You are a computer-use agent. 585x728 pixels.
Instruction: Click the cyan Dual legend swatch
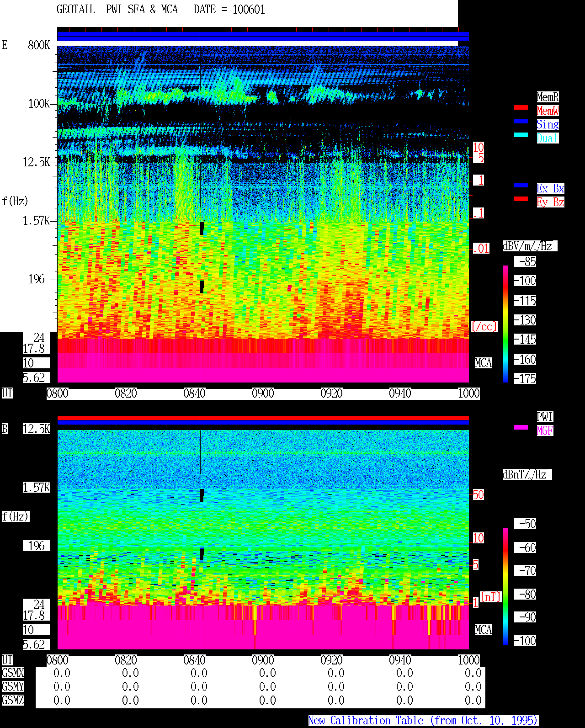[521, 135]
